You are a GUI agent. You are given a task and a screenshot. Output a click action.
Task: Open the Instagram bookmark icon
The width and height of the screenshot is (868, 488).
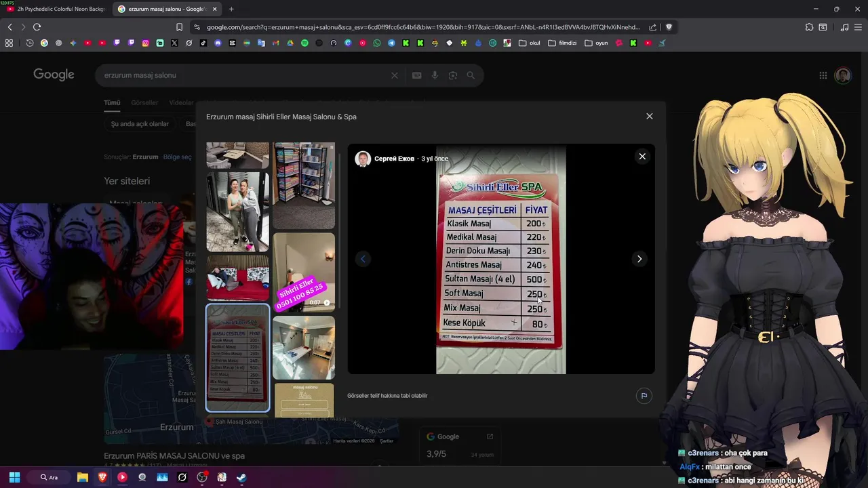point(145,43)
